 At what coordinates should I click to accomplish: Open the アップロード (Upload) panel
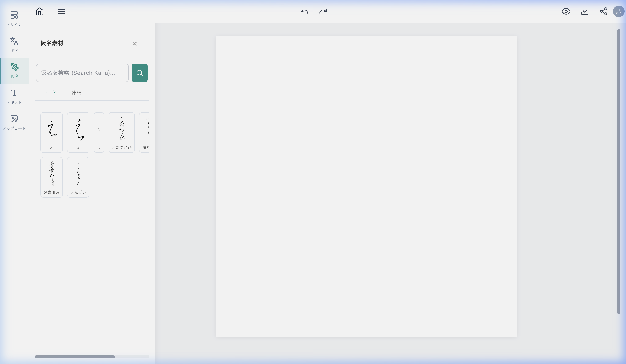click(x=14, y=122)
